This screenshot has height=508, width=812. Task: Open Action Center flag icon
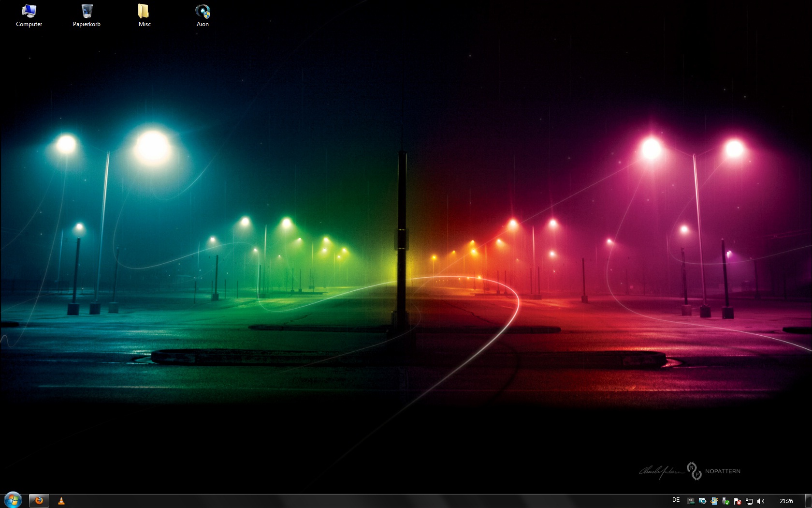click(738, 501)
